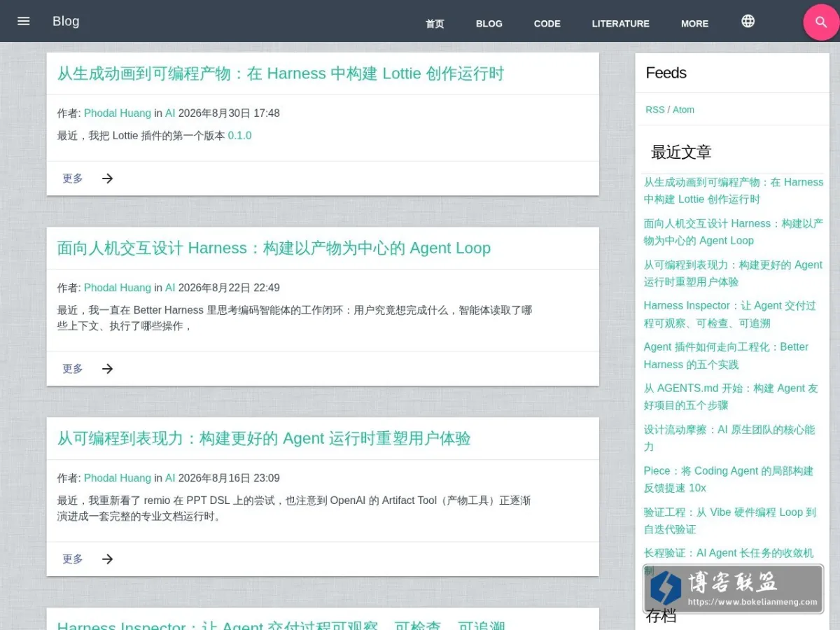
Task: Click the 最近文章 heading
Action: 681,152
